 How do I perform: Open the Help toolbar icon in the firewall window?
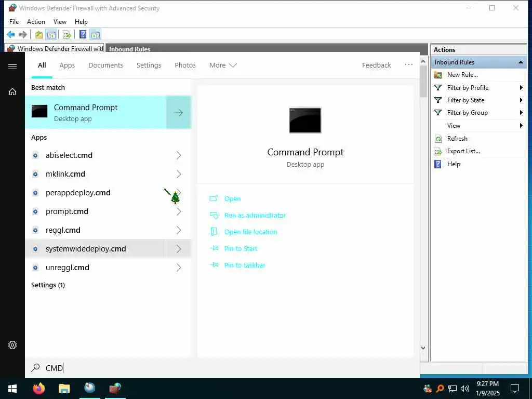[83, 34]
